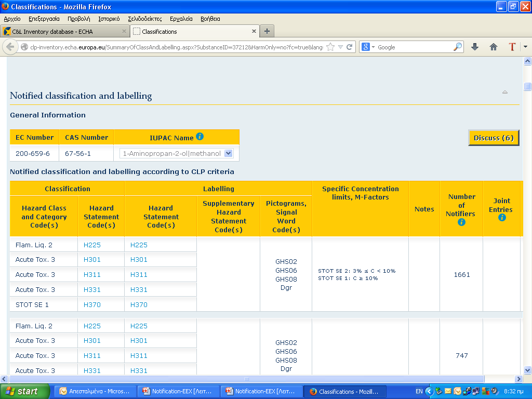The height and width of the screenshot is (399, 532).
Task: Open the Αρχείο menu
Action: pyautogui.click(x=12, y=19)
